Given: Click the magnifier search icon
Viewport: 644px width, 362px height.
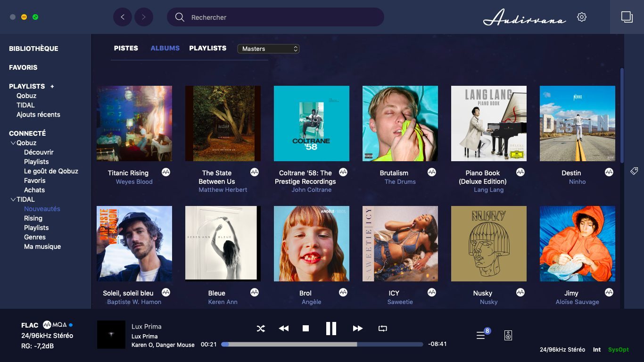Looking at the screenshot, I should tap(180, 17).
